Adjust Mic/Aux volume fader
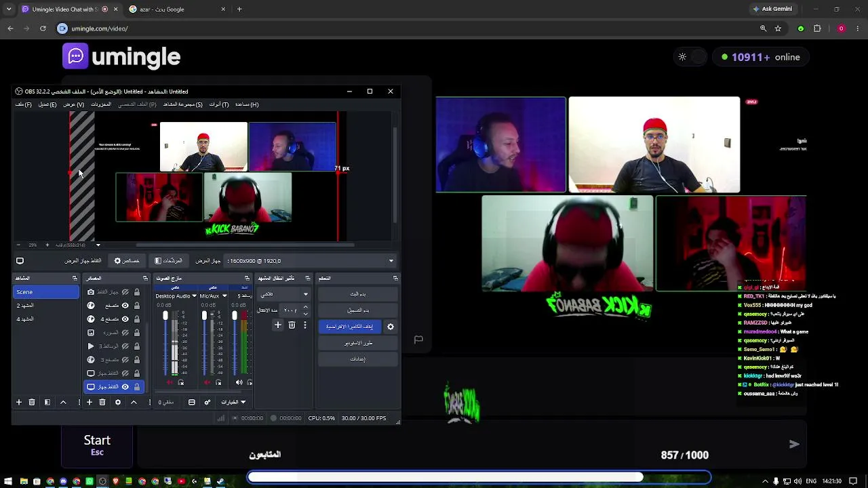 coord(204,317)
